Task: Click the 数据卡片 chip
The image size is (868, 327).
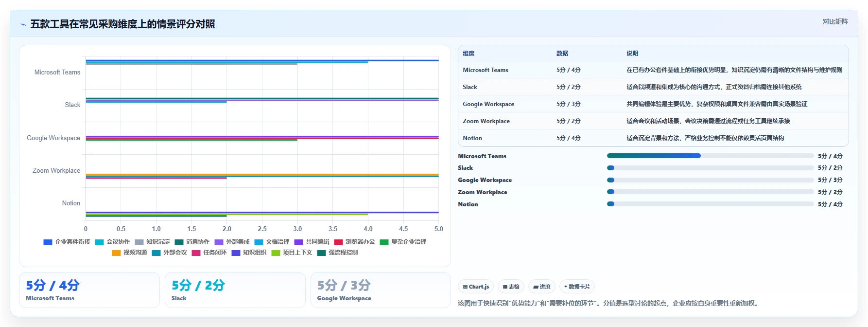Action: (x=577, y=287)
